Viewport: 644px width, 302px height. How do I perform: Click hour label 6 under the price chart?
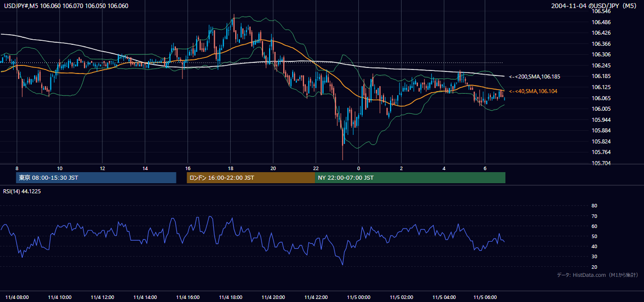tap(485, 168)
